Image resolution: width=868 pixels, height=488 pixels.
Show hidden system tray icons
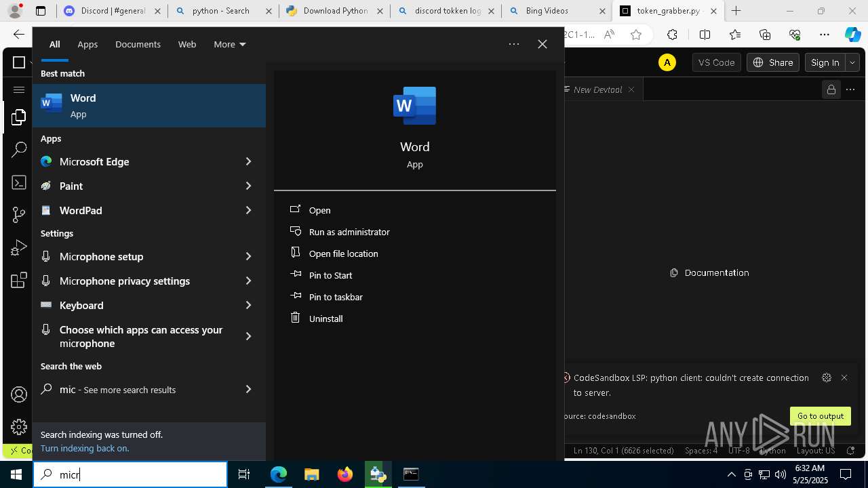(731, 474)
